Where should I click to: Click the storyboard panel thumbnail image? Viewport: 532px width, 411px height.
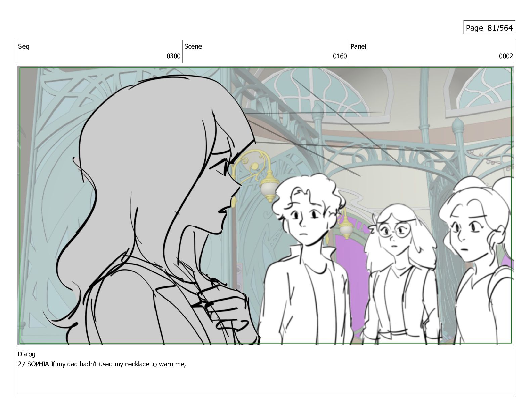pos(266,206)
